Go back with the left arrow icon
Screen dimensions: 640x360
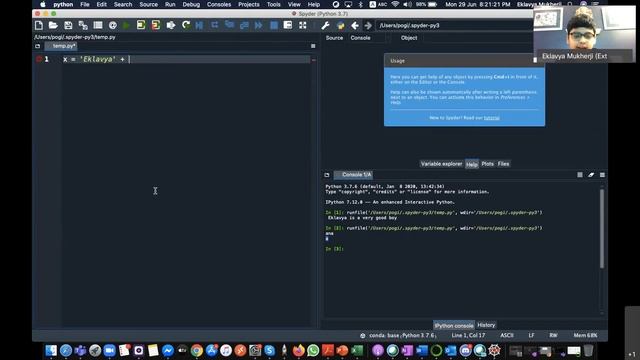355,25
